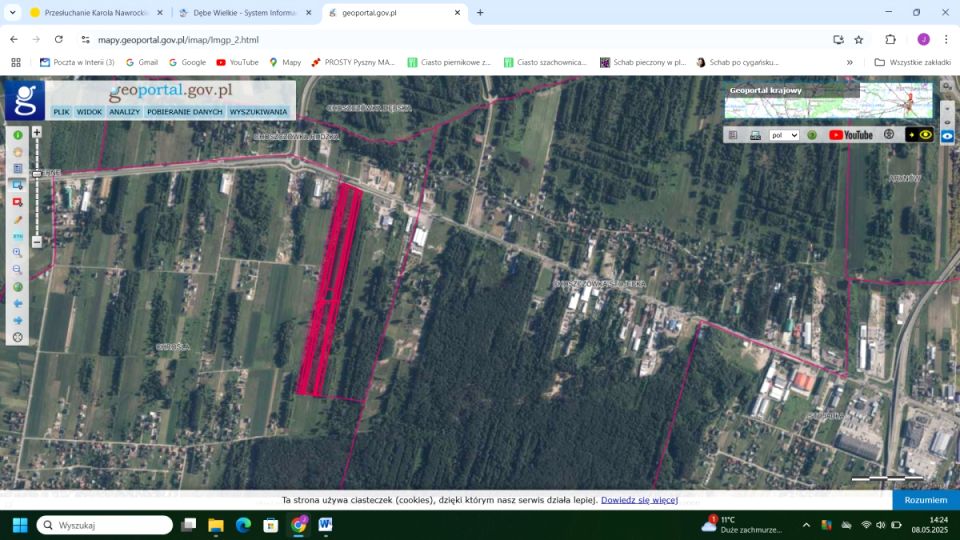Select the pencil drawing tool

pyautogui.click(x=17, y=219)
